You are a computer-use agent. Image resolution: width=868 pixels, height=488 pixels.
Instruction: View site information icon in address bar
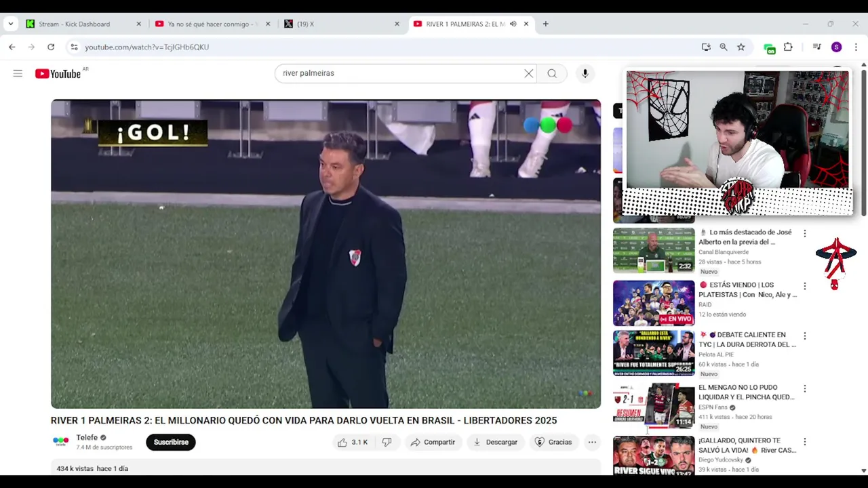(x=75, y=47)
